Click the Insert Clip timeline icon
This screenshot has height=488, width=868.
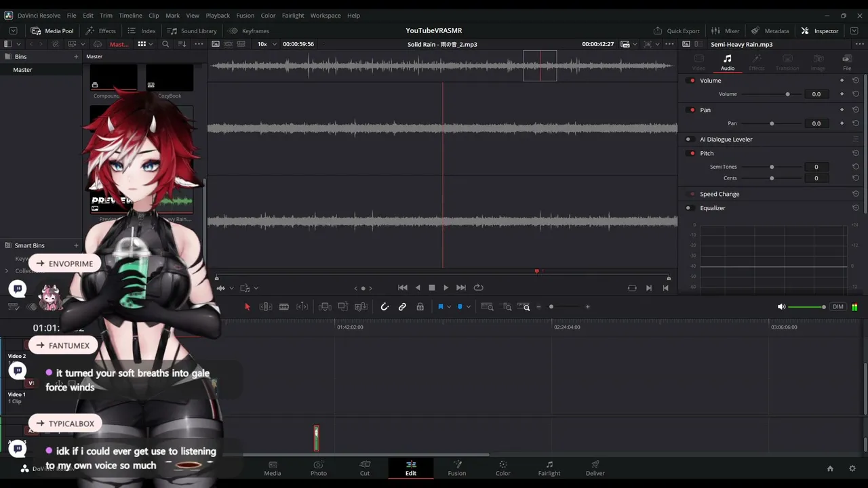(325, 307)
